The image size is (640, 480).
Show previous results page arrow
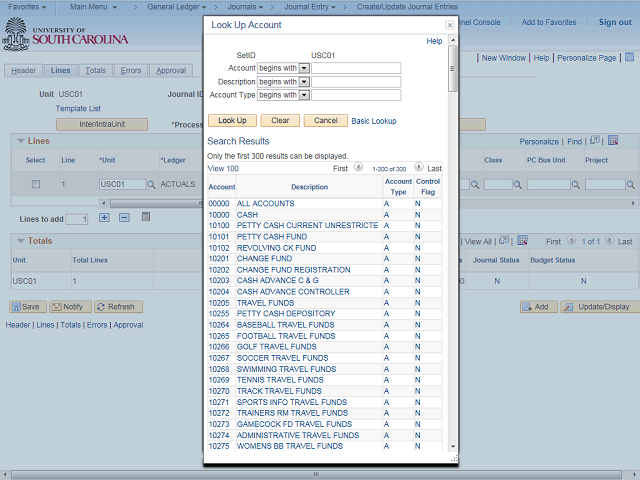coord(358,167)
